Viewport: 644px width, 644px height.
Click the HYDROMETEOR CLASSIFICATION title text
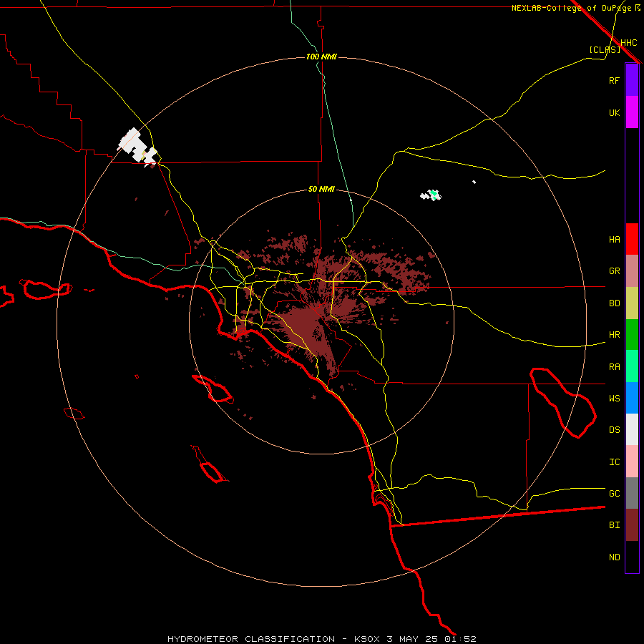251,639
